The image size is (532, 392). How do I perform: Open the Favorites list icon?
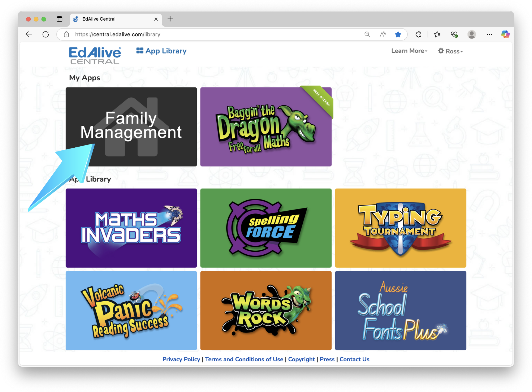click(437, 34)
